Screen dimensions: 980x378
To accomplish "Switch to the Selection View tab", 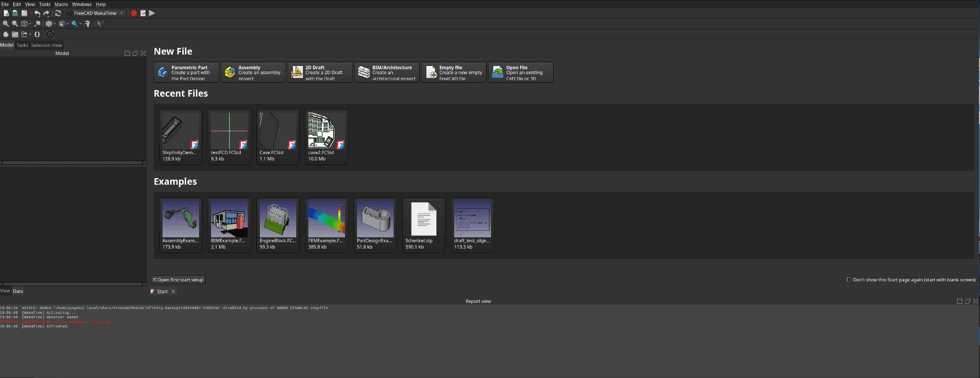I will 46,45.
